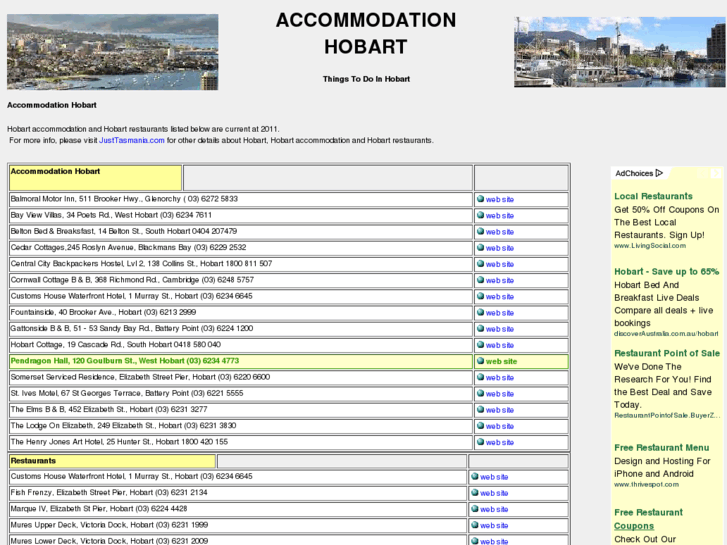Click the ACCOMMODATION HOBART page title
This screenshot has width=727, height=545.
click(366, 33)
